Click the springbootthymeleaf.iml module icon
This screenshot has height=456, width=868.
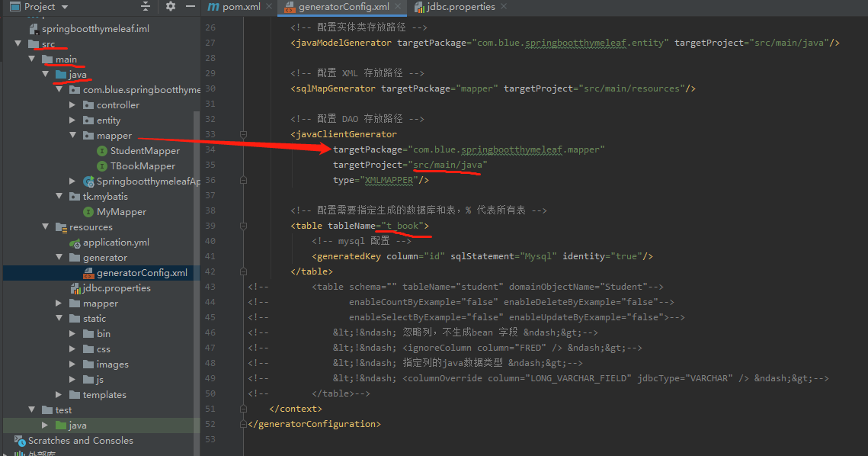coord(33,28)
